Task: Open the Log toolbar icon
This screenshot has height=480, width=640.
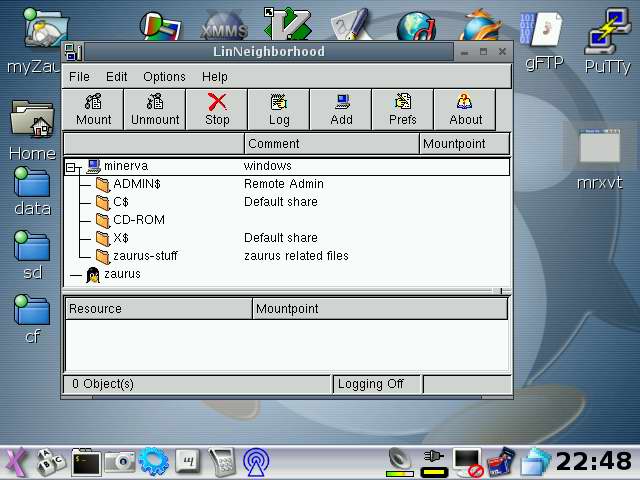Action: 279,109
